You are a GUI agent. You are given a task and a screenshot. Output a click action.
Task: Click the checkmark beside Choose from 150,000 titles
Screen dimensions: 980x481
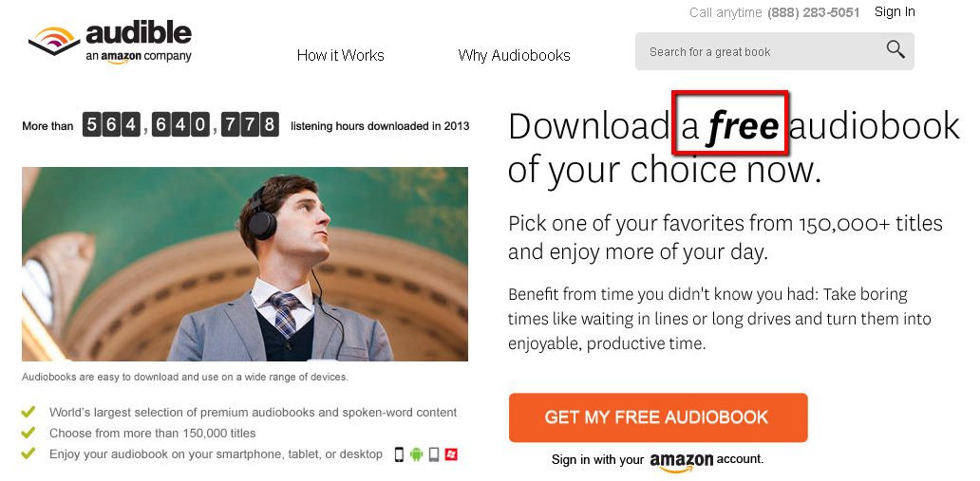(x=28, y=433)
